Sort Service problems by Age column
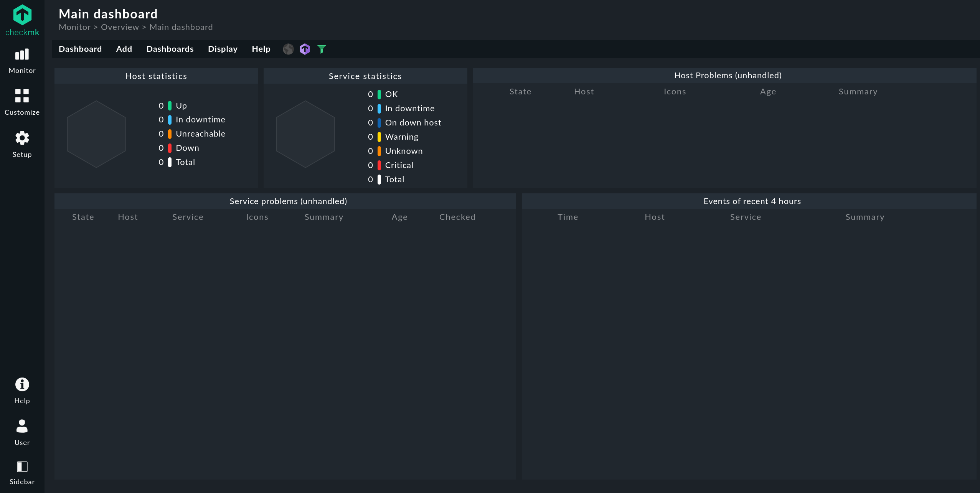This screenshot has width=980, height=493. click(399, 218)
